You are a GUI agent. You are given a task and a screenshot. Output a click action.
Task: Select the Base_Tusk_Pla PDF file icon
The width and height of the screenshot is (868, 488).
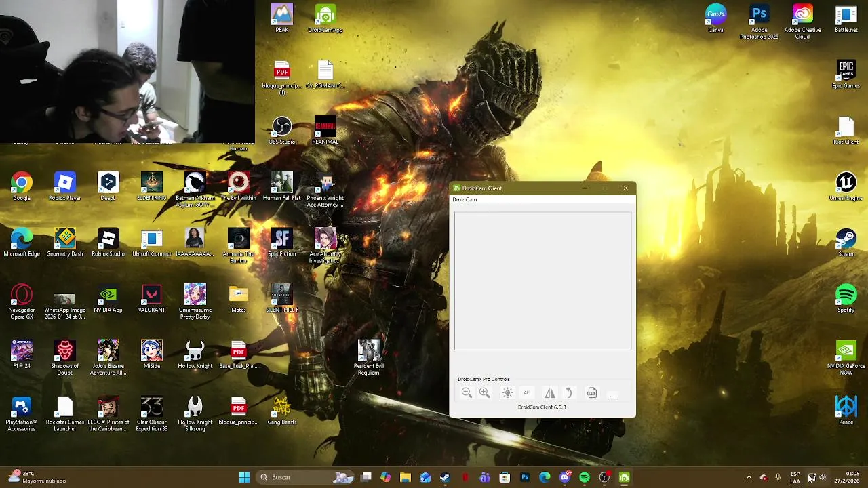pos(239,354)
